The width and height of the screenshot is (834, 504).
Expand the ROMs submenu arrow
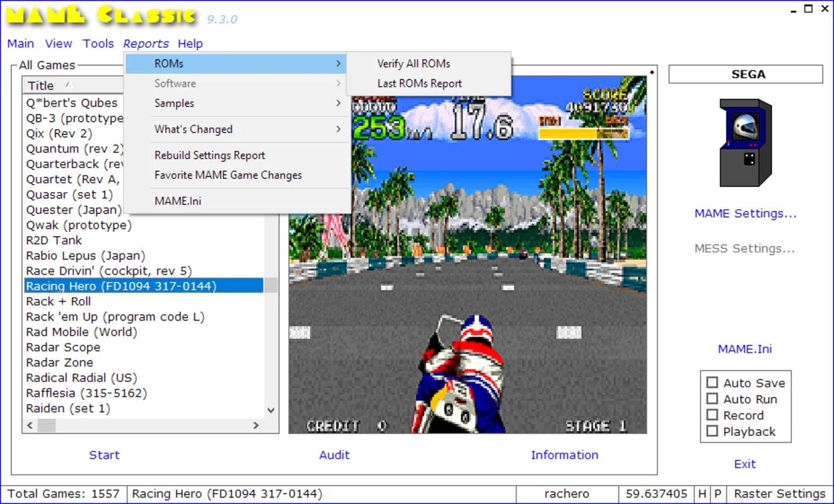(339, 64)
